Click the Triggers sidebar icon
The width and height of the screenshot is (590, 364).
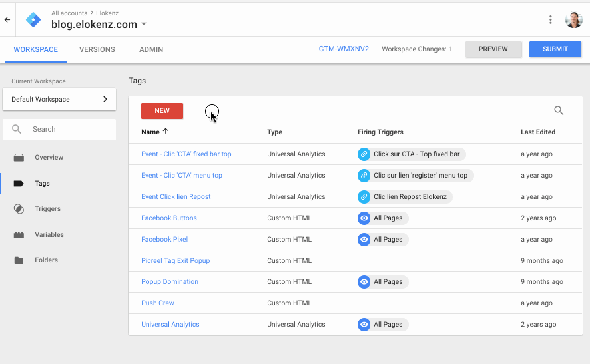(x=19, y=209)
